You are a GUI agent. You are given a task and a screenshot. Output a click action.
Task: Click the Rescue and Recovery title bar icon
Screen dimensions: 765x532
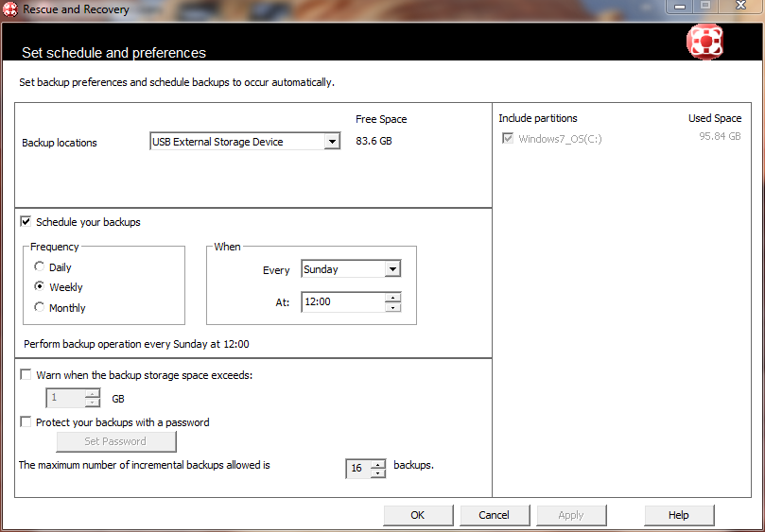tap(11, 9)
